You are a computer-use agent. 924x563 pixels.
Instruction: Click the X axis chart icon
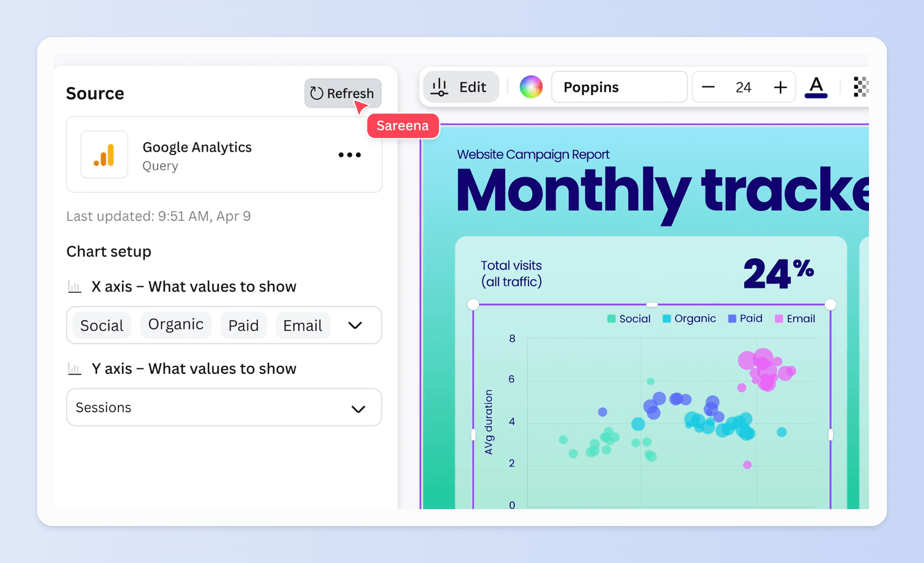[75, 287]
